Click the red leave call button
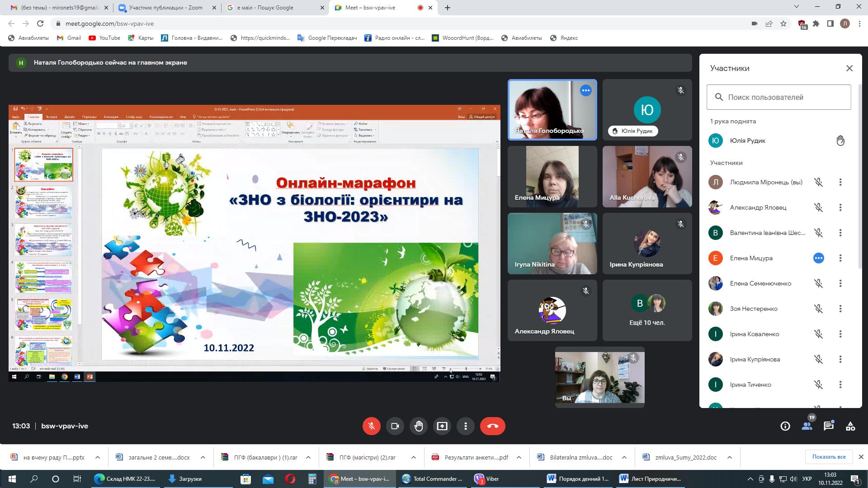 coord(492,426)
